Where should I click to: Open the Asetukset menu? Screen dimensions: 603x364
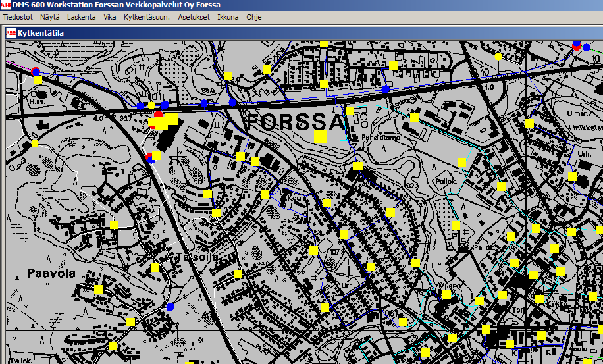pos(194,17)
